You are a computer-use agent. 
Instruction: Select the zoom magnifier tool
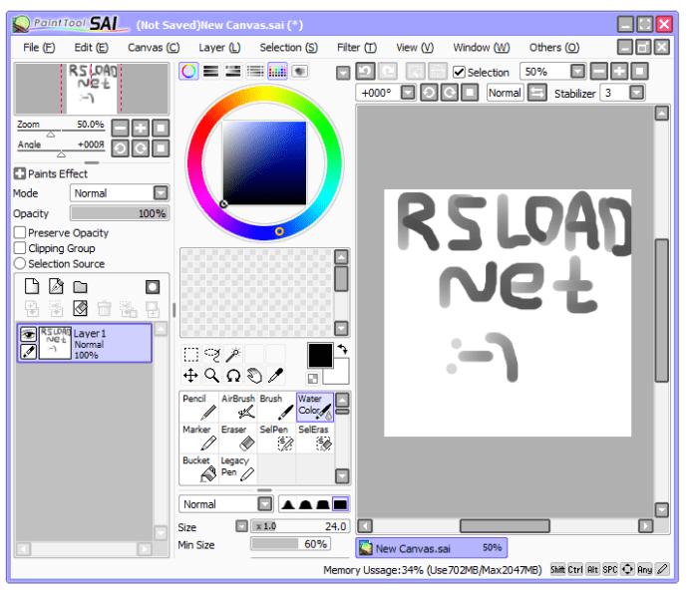212,376
